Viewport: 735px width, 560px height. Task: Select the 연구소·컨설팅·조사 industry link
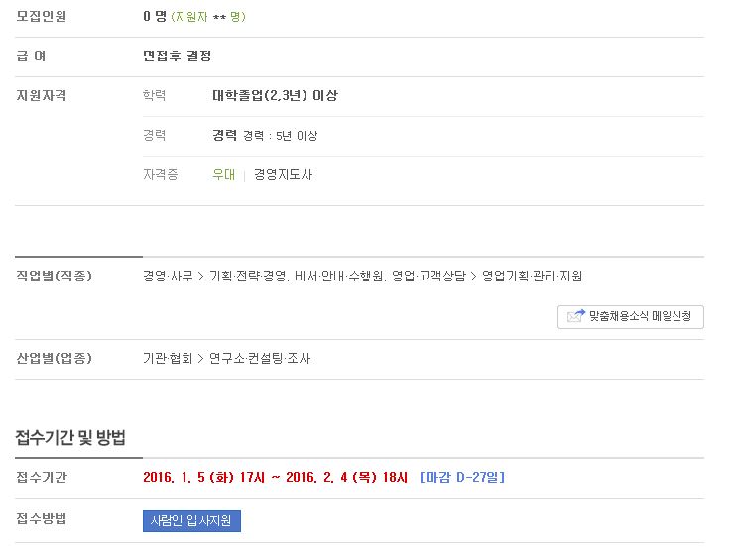(x=260, y=359)
